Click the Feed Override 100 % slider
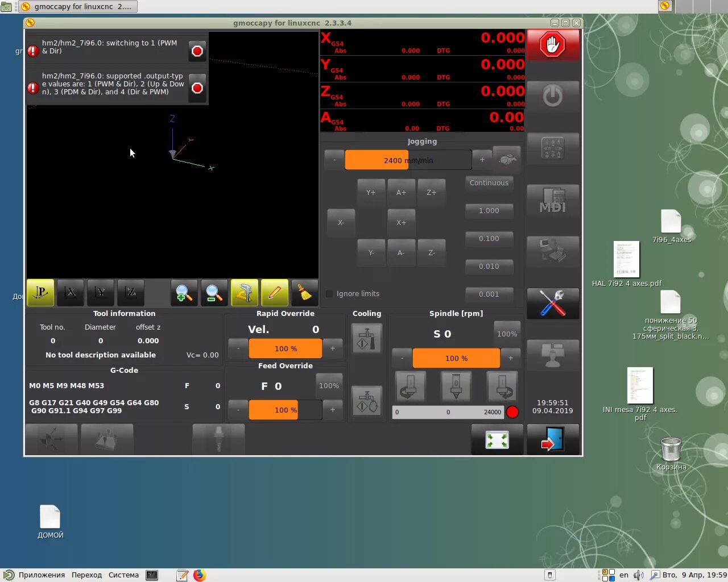The width and height of the screenshot is (728, 582). click(286, 410)
